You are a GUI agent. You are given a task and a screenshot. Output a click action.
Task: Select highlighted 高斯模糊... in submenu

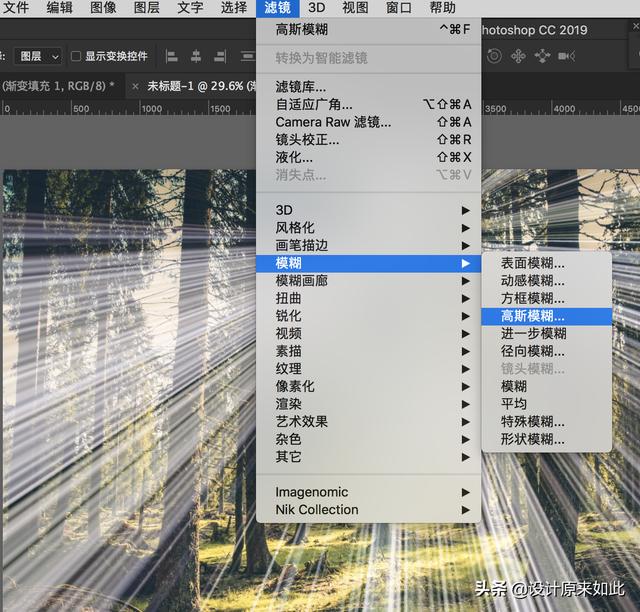547,316
